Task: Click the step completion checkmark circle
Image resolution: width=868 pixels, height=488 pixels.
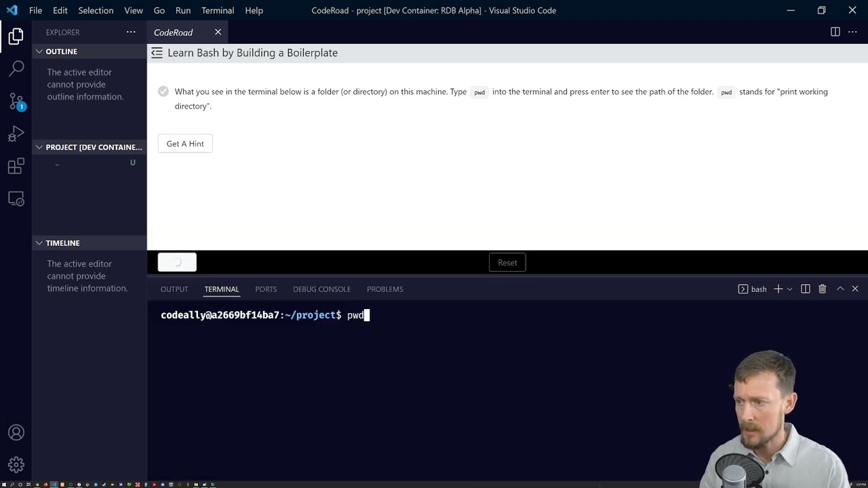Action: coord(163,91)
